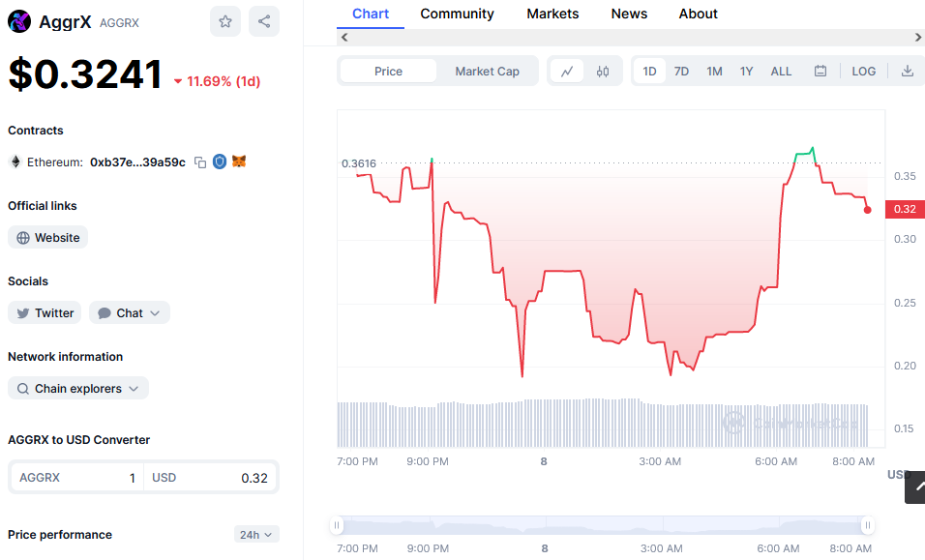Select the Market Cap chart toggle

pos(488,72)
